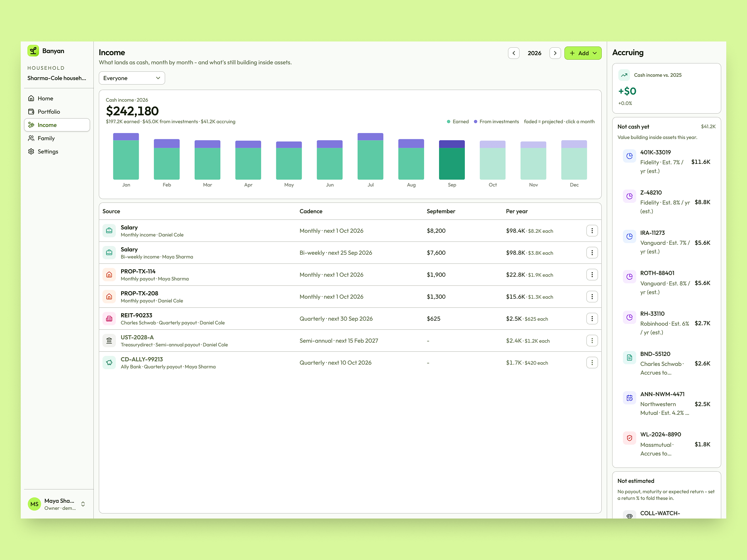747x560 pixels.
Task: Open the ROTH-88401 accruing entry
Action: [x=666, y=282]
